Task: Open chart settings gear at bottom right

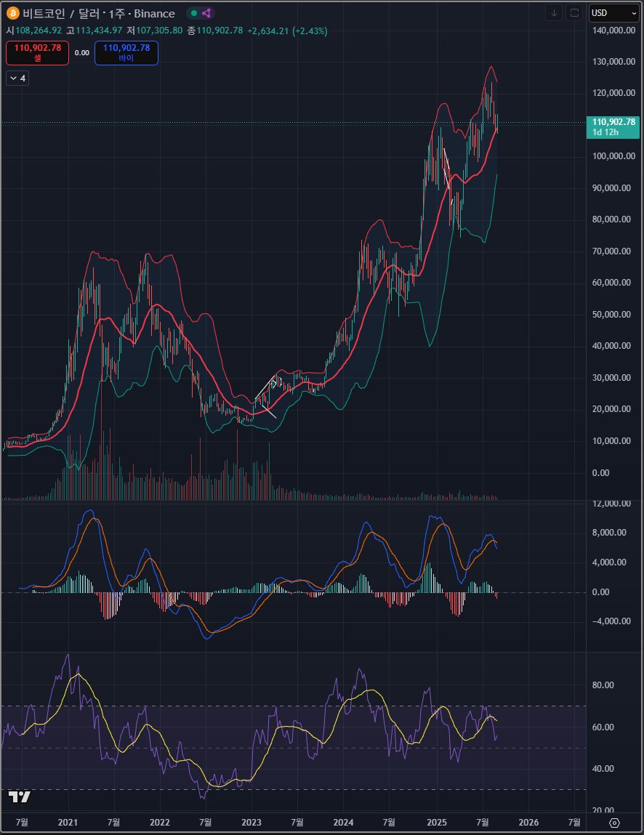Action: coord(614,823)
